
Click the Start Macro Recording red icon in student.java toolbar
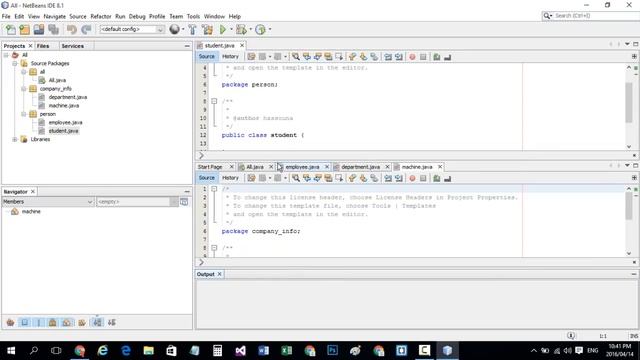pos(412,57)
